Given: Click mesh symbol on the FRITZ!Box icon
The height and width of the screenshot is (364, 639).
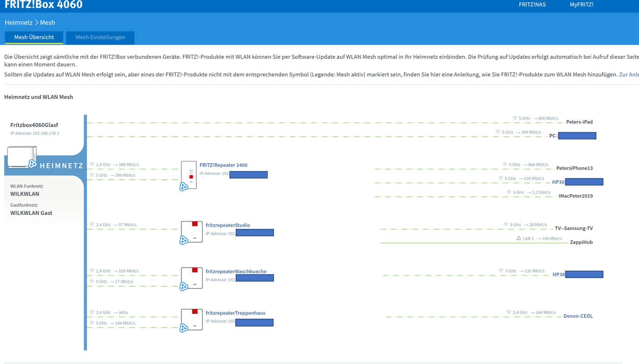Looking at the screenshot, I should tap(32, 164).
